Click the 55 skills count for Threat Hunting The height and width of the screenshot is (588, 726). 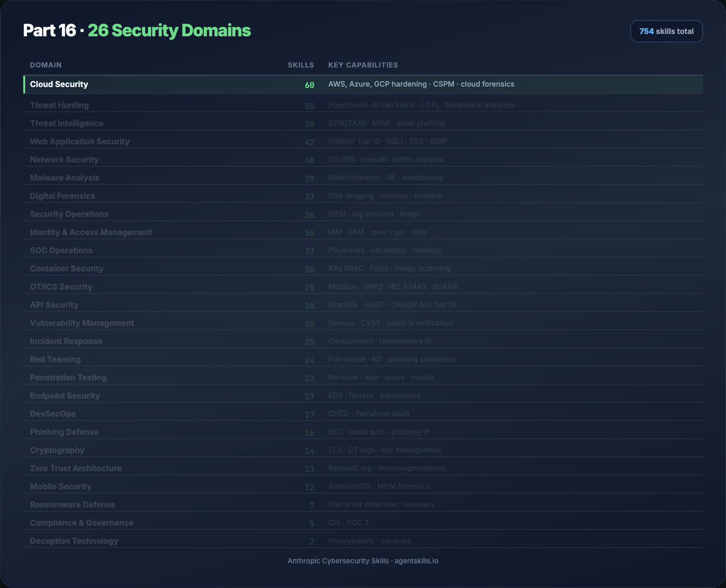309,106
